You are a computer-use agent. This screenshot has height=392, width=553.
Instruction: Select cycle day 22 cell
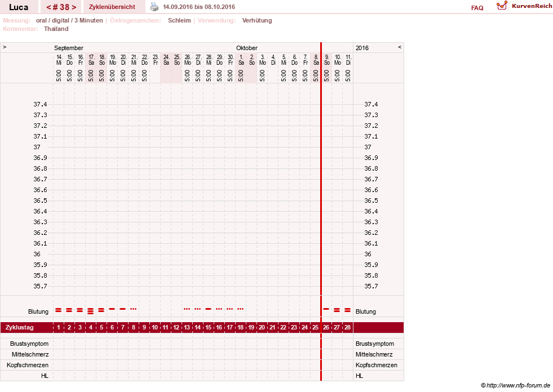point(283,327)
